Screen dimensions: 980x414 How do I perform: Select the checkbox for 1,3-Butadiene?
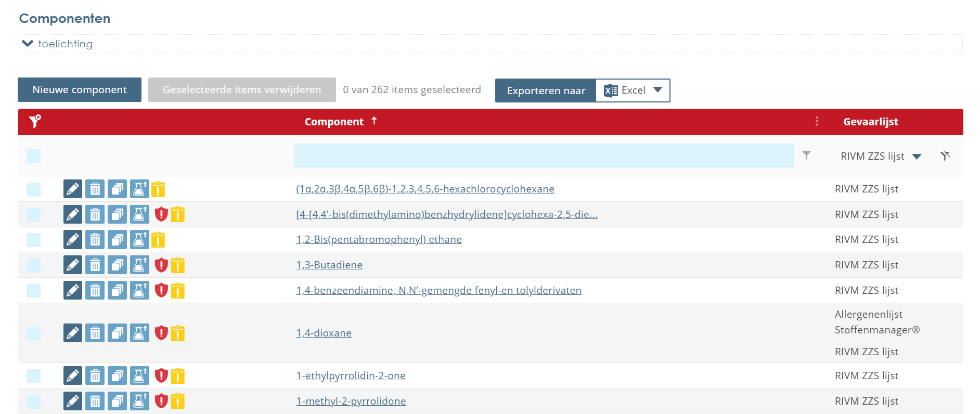coord(34,265)
